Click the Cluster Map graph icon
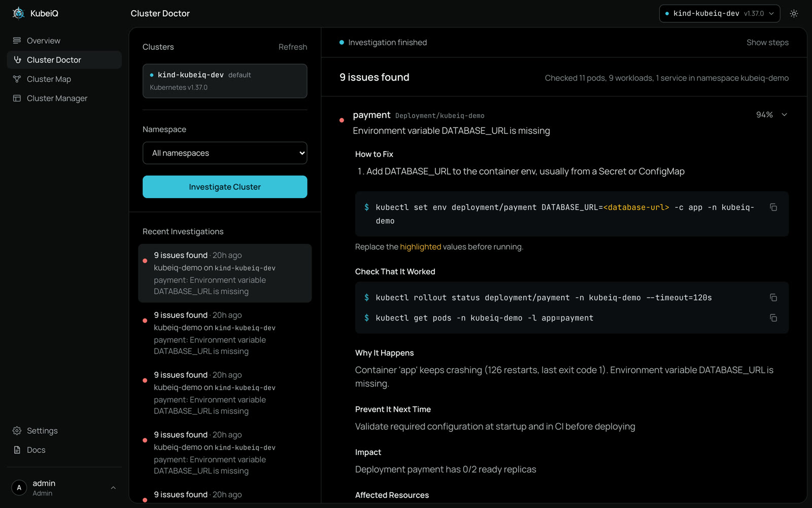The height and width of the screenshot is (508, 812). tap(17, 79)
